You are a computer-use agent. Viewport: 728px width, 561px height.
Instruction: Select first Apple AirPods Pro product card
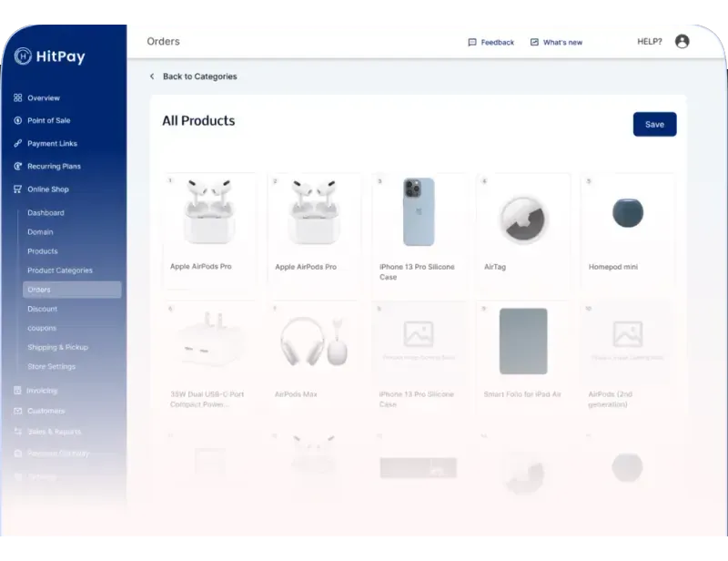click(209, 231)
